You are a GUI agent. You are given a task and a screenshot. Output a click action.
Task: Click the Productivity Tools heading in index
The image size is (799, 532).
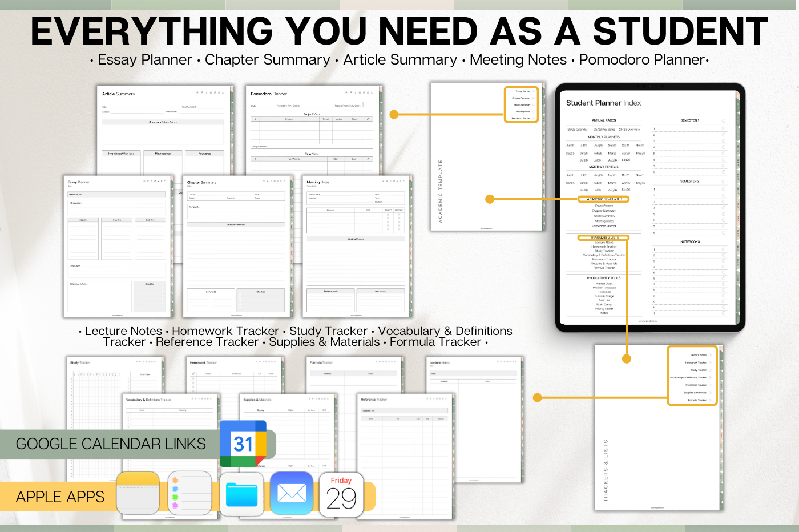(604, 278)
